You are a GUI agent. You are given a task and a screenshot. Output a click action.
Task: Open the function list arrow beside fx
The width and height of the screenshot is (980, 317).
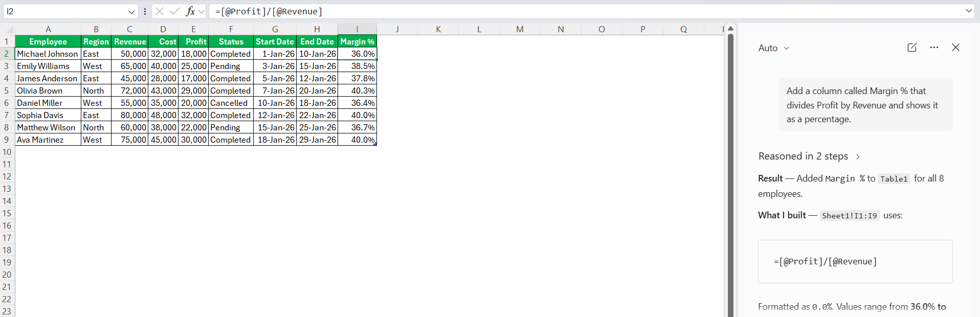(x=202, y=11)
